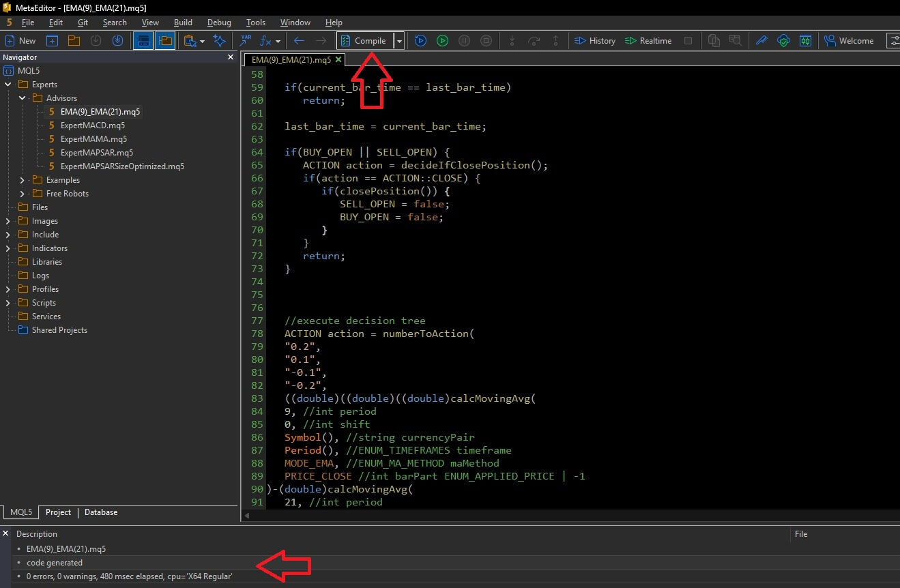Collapse the Advisors folder in Navigator
Screen dimensions: 900x588
[22, 98]
